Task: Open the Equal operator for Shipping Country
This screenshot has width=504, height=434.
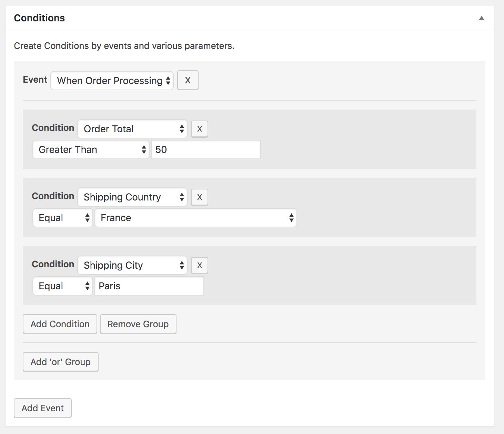Action: 63,218
